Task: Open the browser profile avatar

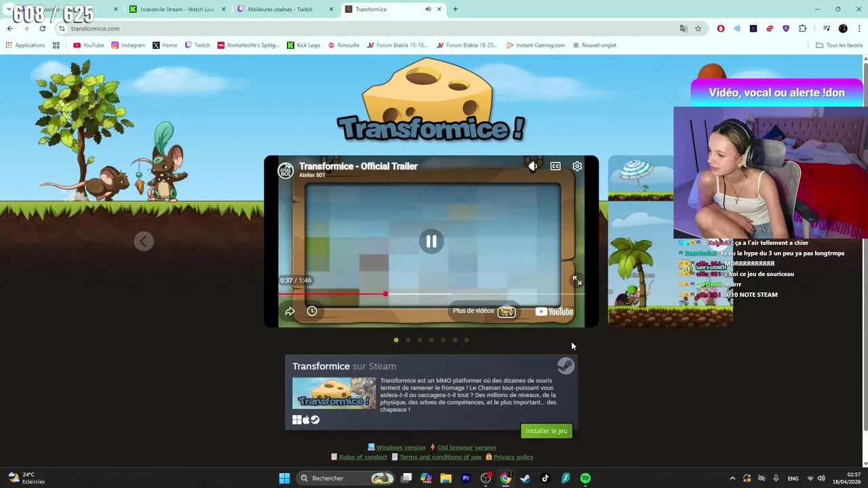Action: (843, 28)
